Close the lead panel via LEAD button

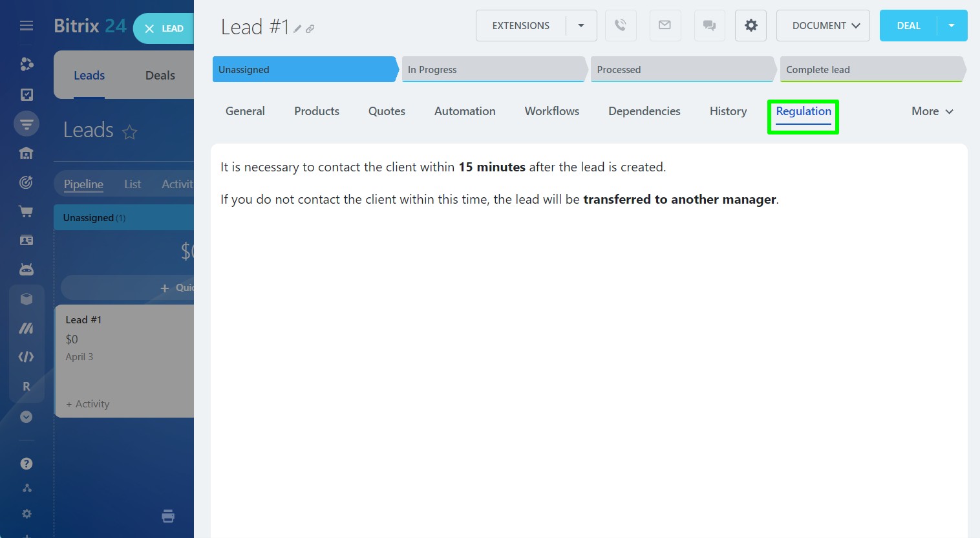coord(164,28)
